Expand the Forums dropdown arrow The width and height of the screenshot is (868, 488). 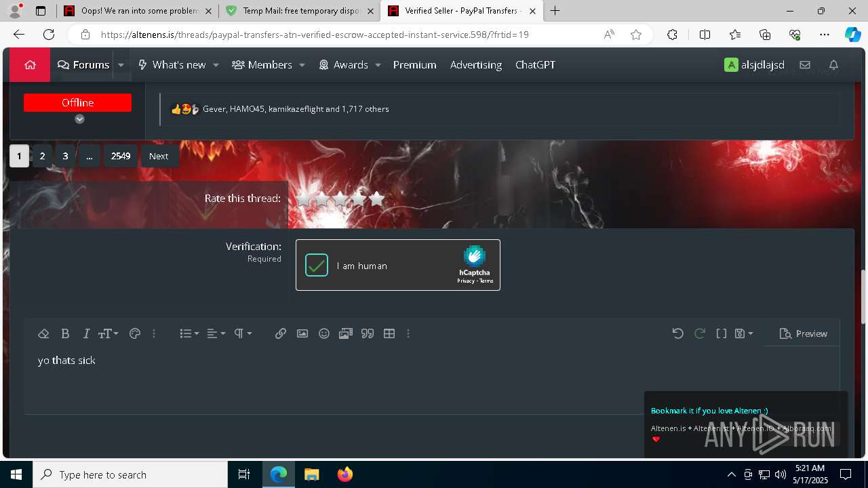tap(121, 65)
